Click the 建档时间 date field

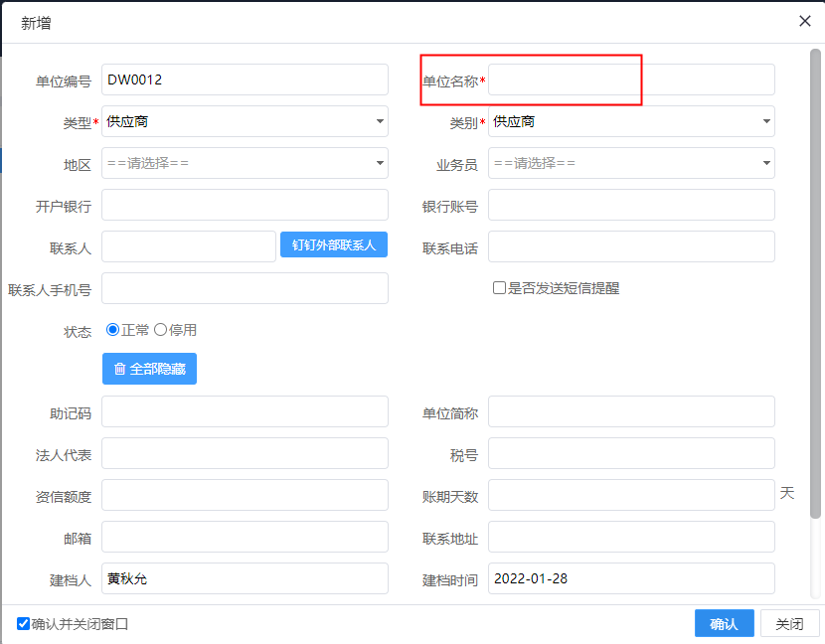click(631, 578)
